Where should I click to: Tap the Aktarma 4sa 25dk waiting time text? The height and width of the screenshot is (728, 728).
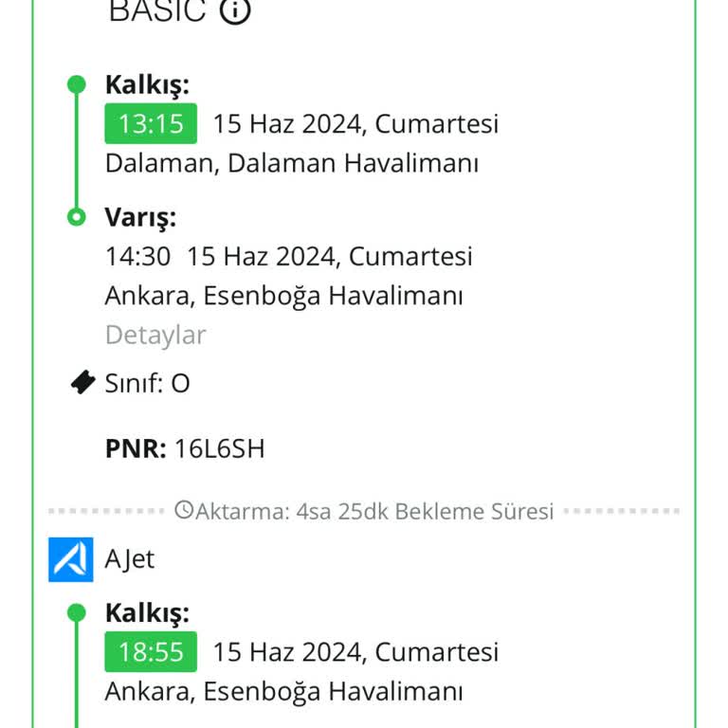pyautogui.click(x=374, y=512)
